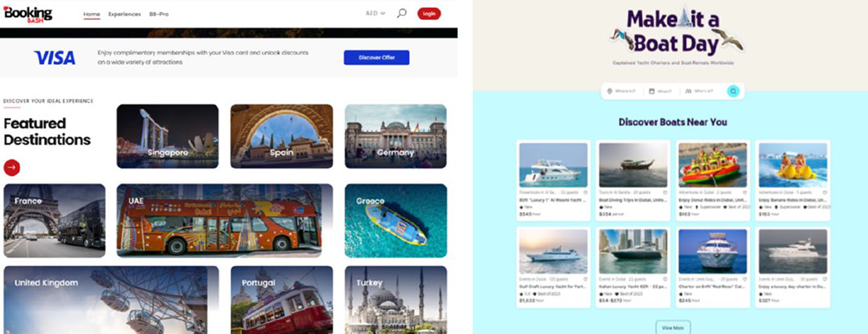Select the Home navigation tab
The height and width of the screenshot is (334, 868).
(x=92, y=14)
